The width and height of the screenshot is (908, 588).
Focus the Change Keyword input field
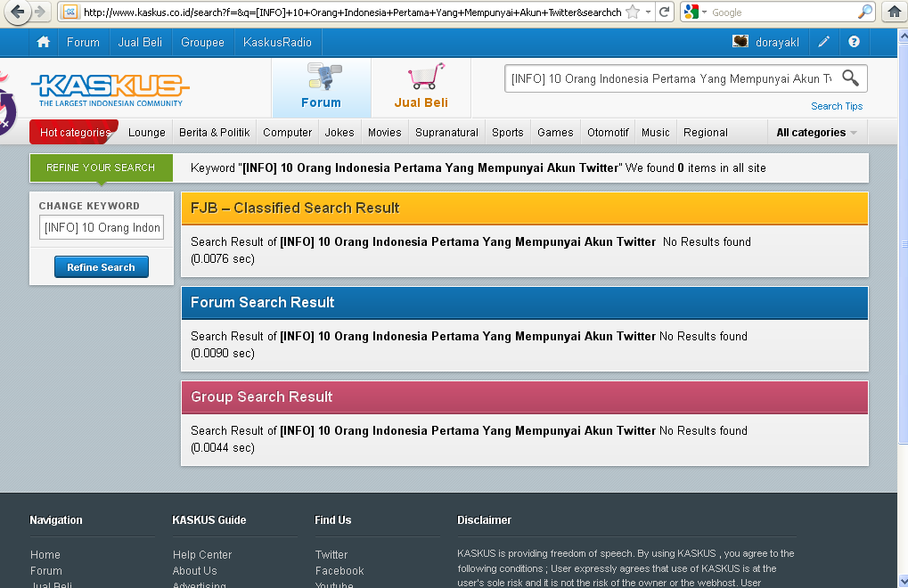tap(102, 227)
